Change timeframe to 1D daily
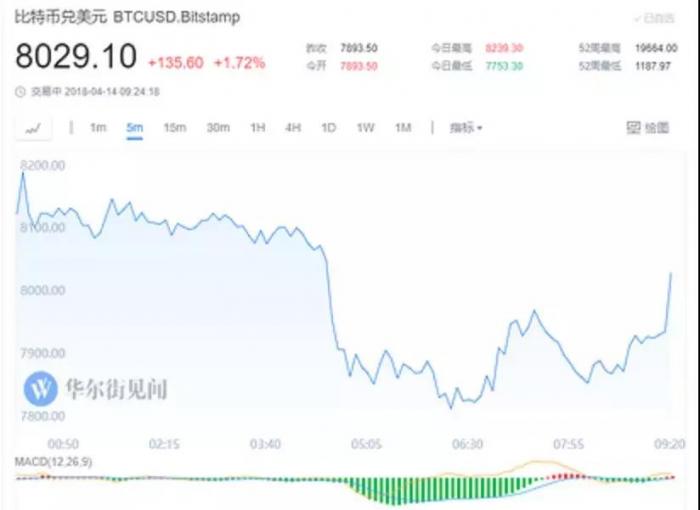Screen dimensions: 700x510 pyautogui.click(x=328, y=128)
